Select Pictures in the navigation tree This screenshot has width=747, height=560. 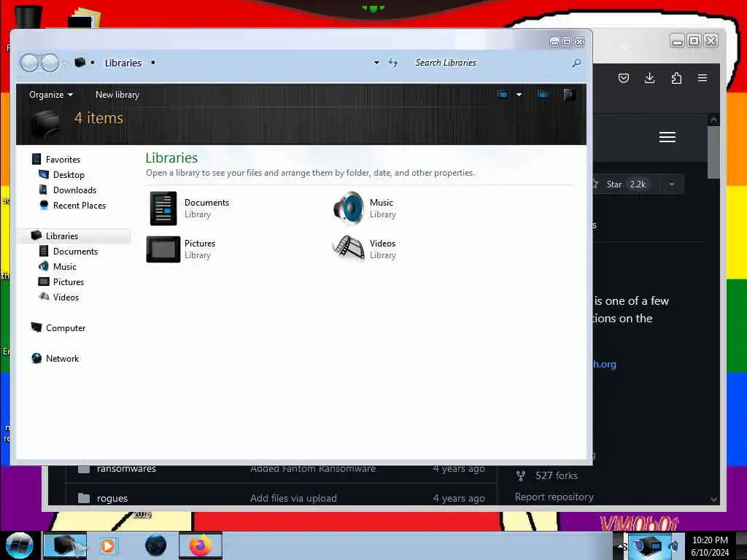pyautogui.click(x=68, y=282)
